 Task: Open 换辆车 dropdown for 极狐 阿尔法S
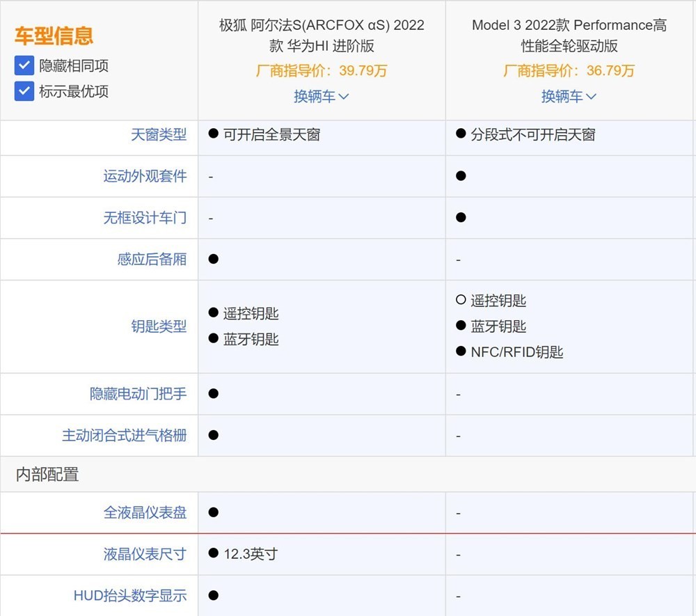tap(322, 96)
